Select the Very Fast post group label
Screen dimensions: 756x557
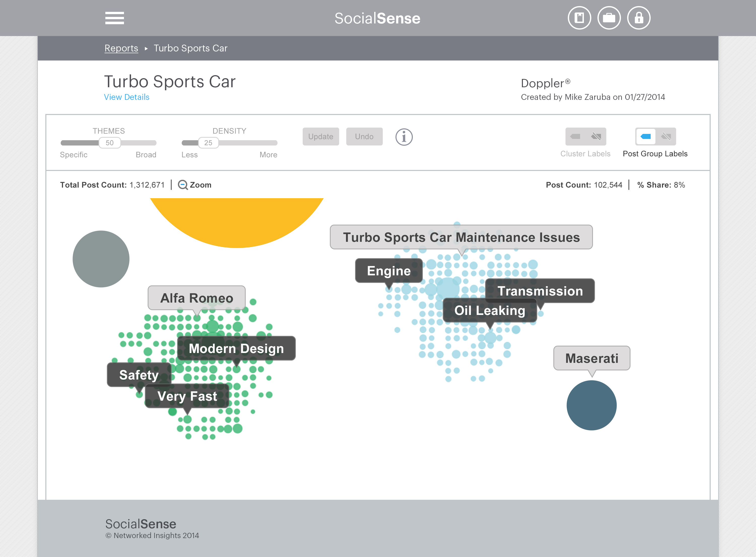187,396
